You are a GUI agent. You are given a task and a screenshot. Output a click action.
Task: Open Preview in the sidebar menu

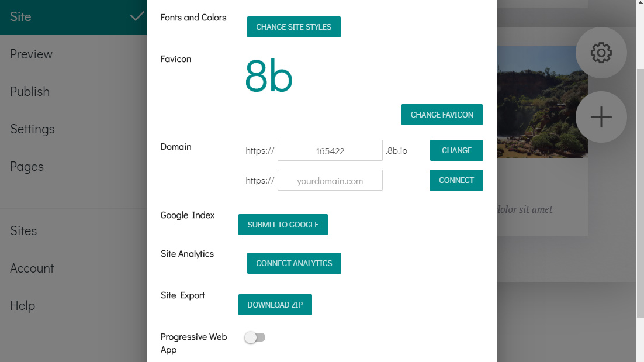coord(31,54)
